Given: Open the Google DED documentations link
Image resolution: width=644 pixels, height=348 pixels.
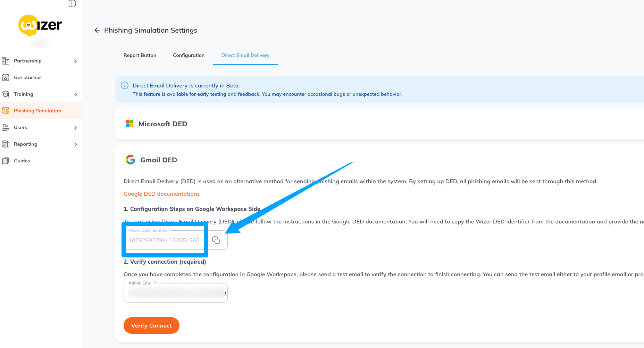Looking at the screenshot, I should 162,194.
